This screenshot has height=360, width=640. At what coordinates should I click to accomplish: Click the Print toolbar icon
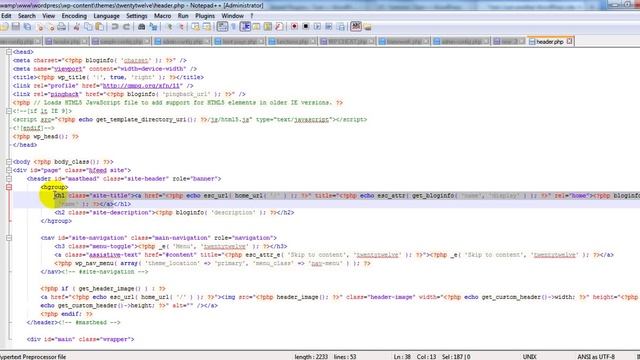tap(62, 27)
